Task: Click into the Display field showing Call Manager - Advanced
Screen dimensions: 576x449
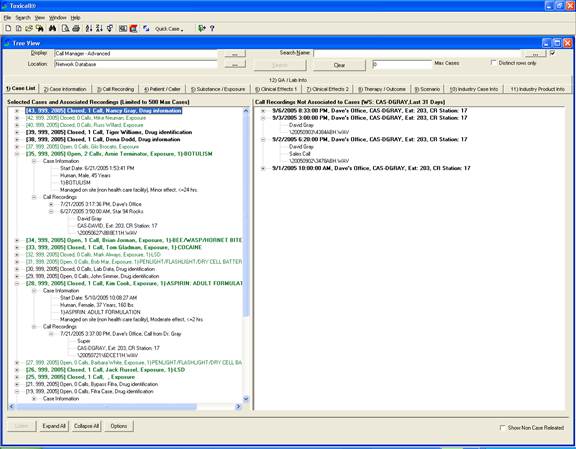Action: 136,54
